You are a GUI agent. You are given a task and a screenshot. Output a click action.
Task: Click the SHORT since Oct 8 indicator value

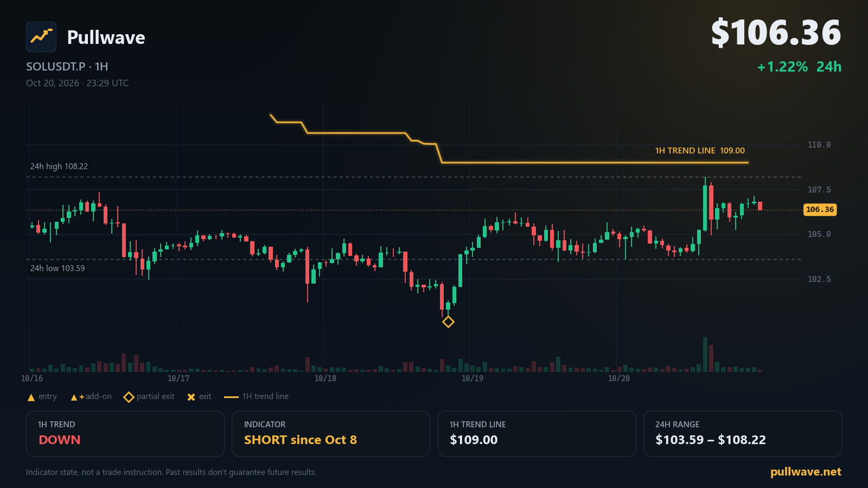point(301,440)
